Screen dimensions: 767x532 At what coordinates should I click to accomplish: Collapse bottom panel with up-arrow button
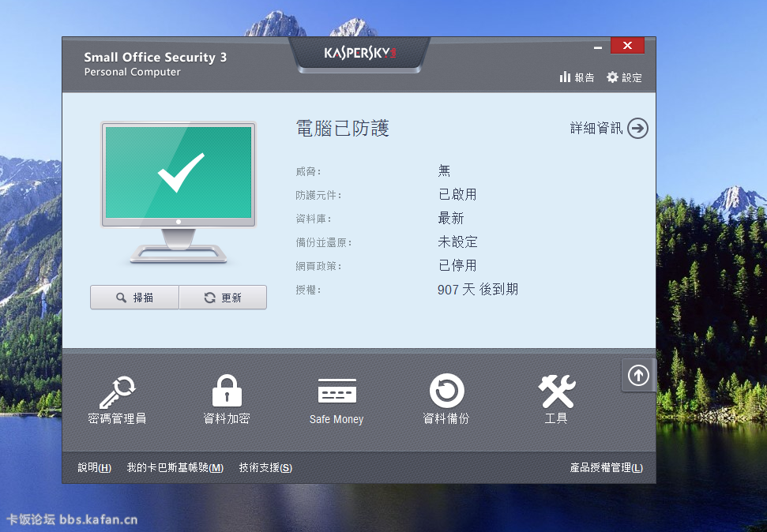click(x=638, y=376)
